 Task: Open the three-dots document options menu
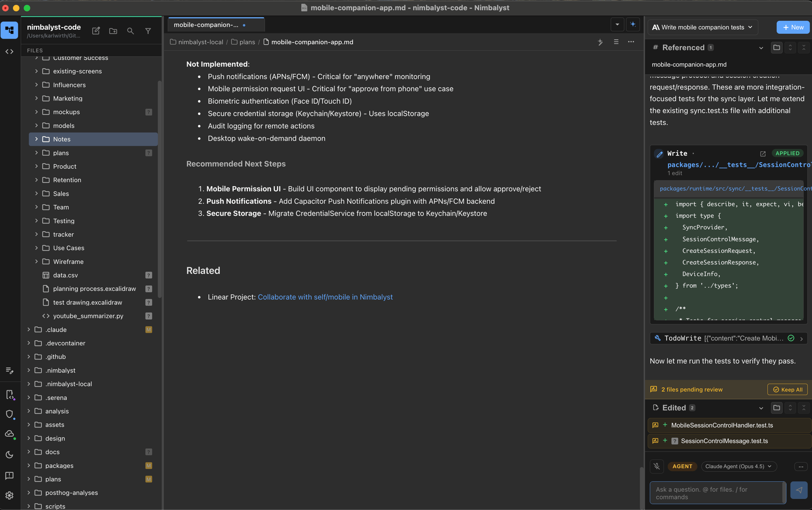coord(631,42)
